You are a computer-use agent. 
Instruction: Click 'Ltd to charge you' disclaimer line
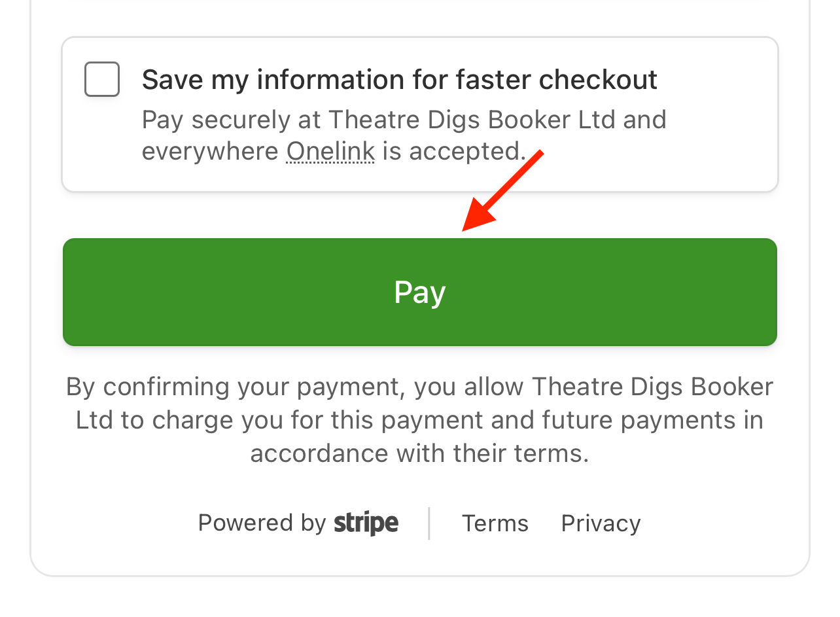[x=420, y=420]
